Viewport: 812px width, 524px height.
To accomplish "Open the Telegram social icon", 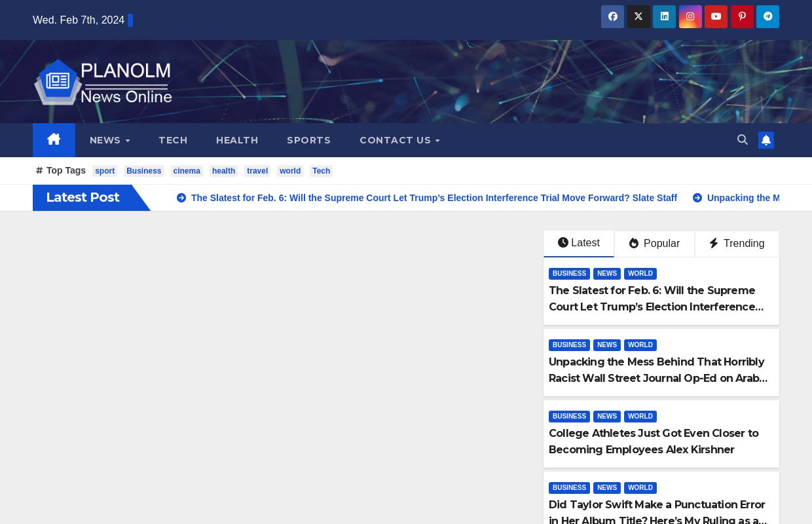I will (x=767, y=17).
